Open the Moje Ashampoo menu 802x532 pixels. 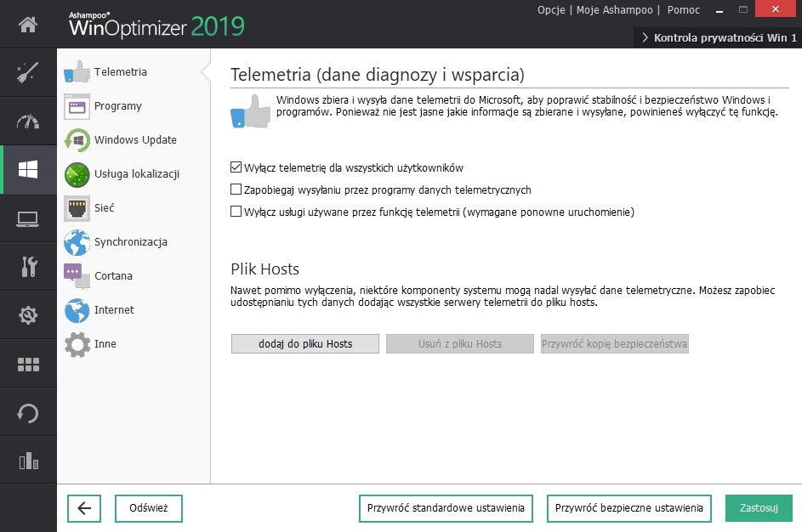(614, 9)
